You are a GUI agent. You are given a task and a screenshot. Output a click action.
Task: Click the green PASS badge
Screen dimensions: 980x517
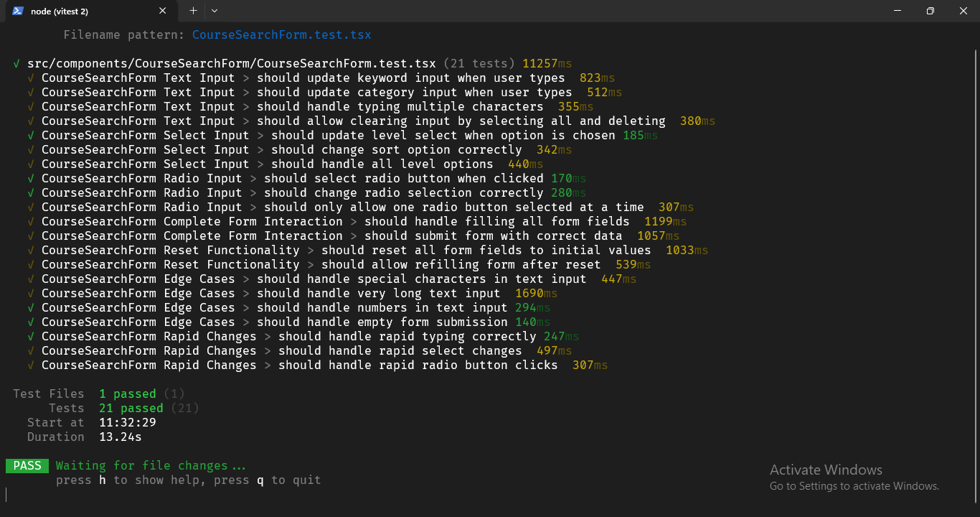pyautogui.click(x=27, y=465)
